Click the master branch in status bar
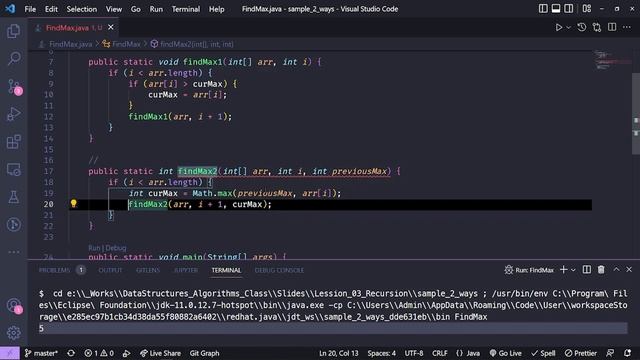This screenshot has height=360, width=640. 41,353
